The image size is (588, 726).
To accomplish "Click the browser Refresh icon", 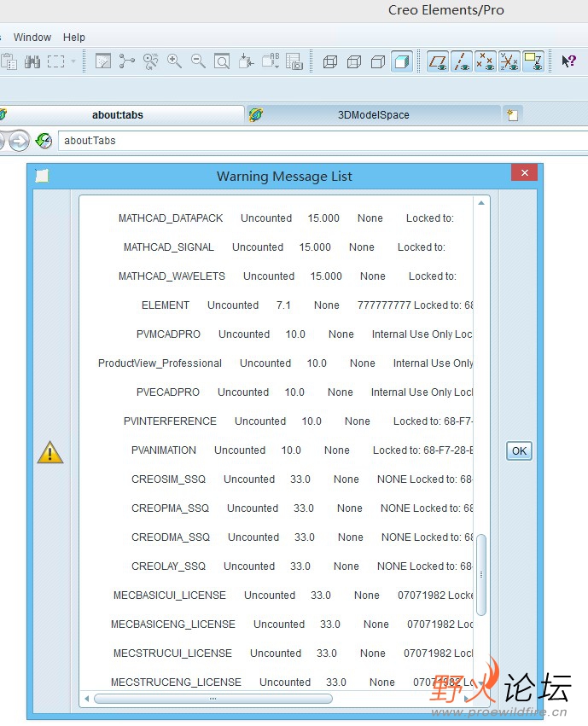I will tap(44, 141).
